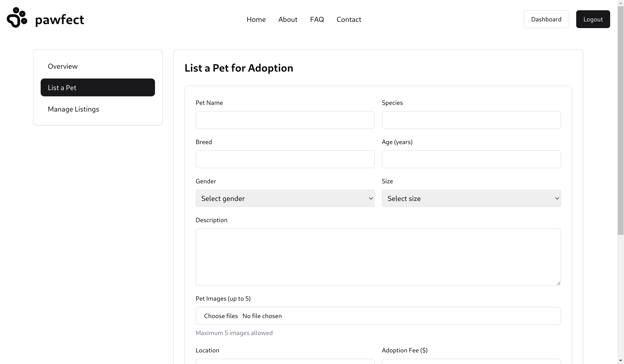Log out using the Logout button
The height and width of the screenshot is (364, 624).
[x=593, y=19]
